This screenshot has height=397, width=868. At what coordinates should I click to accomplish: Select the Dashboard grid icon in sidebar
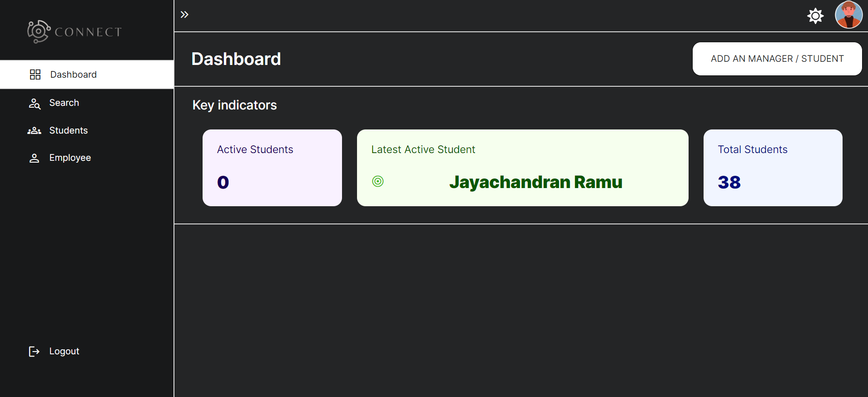coord(35,74)
